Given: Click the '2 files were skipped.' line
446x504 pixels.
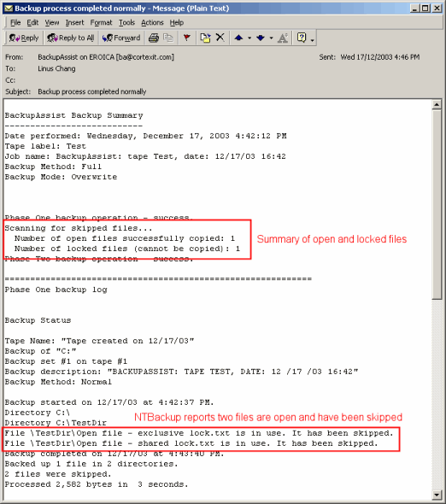Looking at the screenshot, I should coord(58,474).
